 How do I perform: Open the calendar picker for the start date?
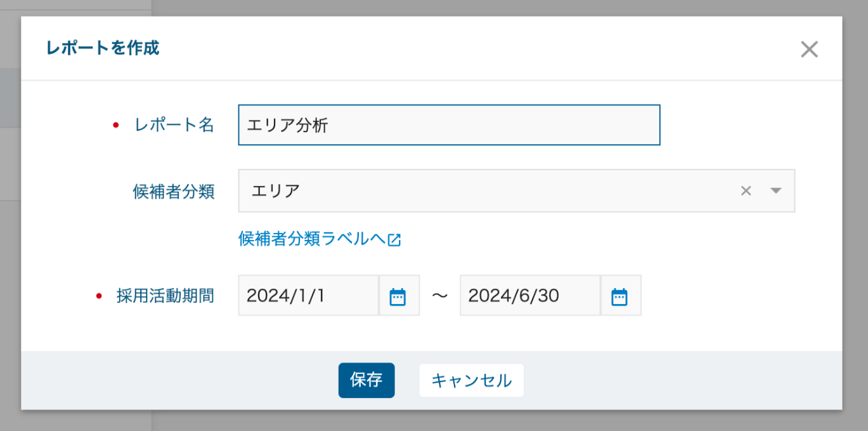[x=398, y=296]
